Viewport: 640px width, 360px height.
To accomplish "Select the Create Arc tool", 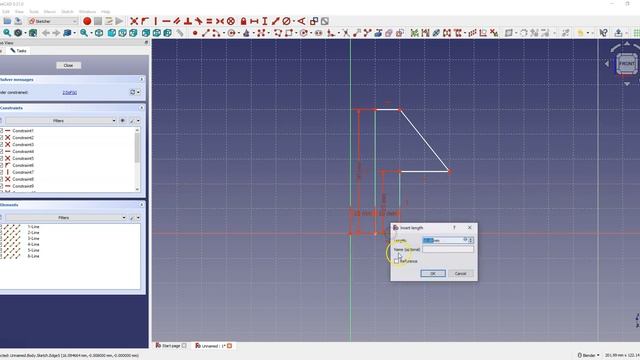I will point(216,33).
